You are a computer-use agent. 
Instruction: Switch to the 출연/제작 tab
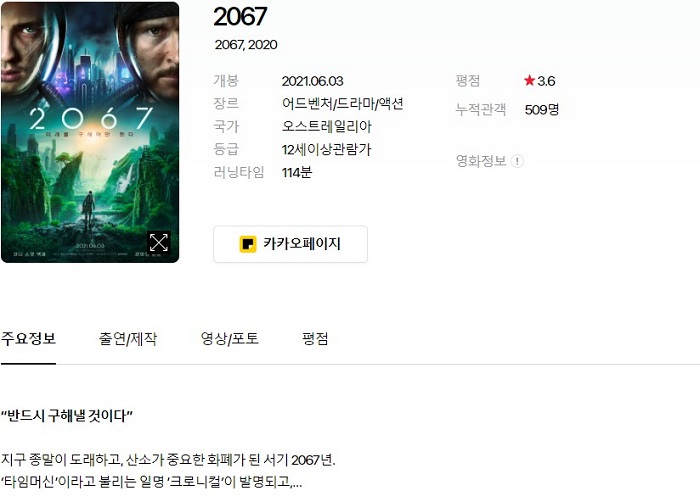(x=128, y=339)
